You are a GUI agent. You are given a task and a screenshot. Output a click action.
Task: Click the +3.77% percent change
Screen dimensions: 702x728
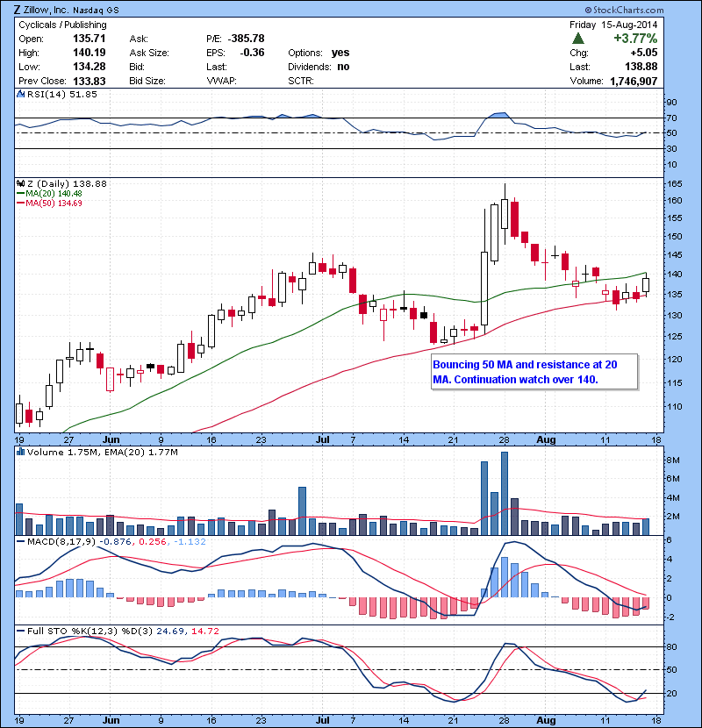[635, 38]
